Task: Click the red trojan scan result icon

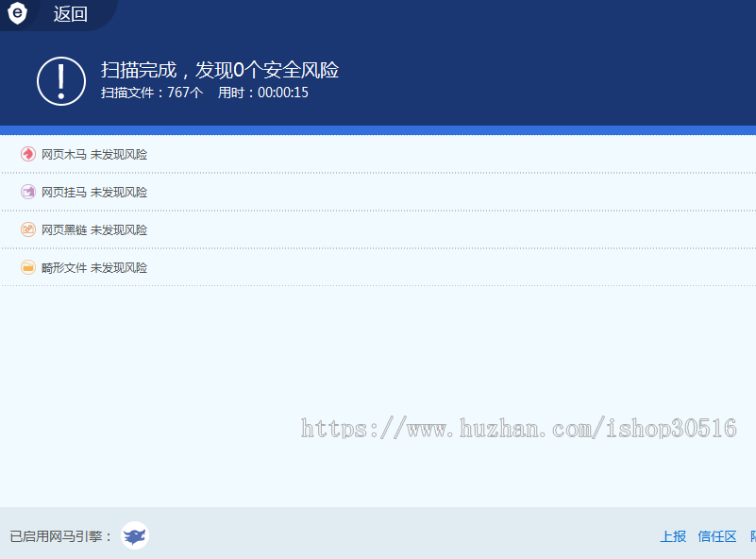Action: 27,154
